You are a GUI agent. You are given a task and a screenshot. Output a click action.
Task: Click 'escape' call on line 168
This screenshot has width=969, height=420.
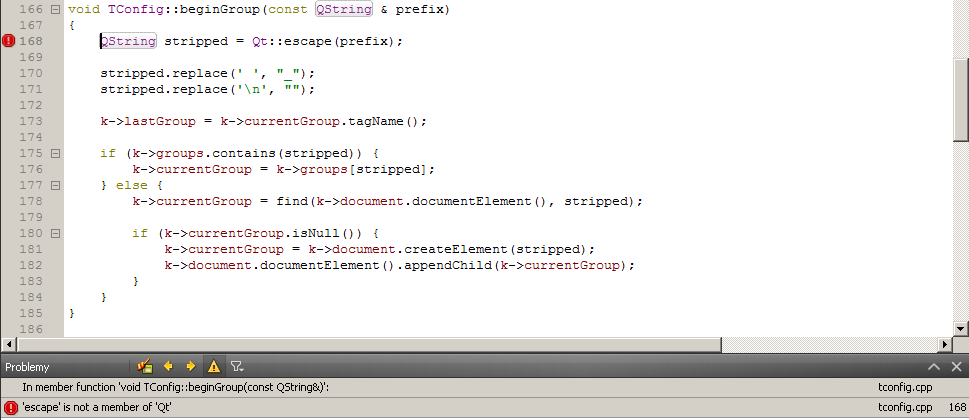pyautogui.click(x=309, y=41)
